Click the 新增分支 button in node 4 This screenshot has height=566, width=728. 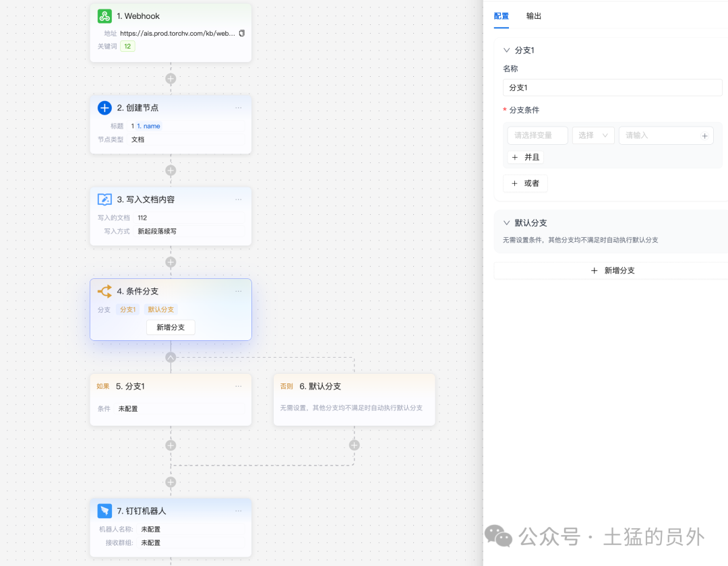171,327
